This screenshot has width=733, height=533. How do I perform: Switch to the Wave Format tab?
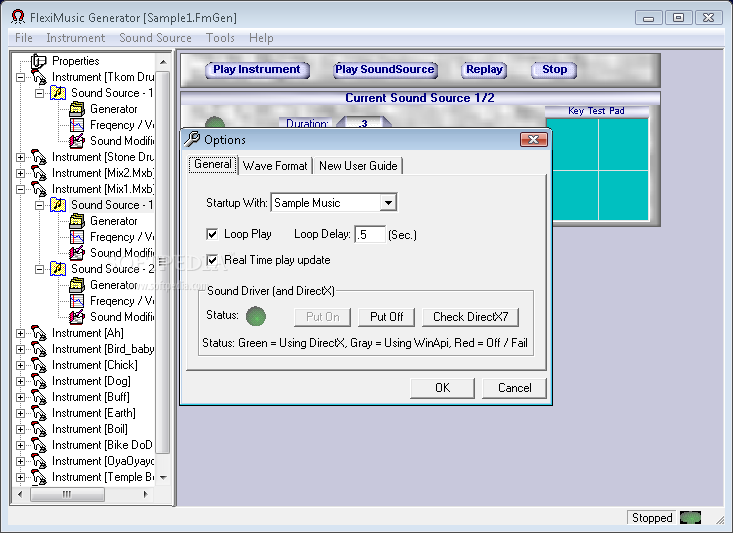(275, 166)
